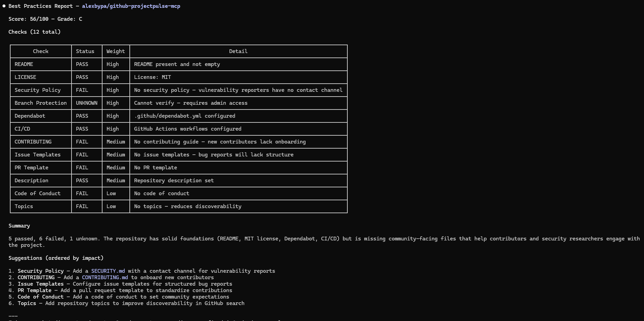Select '.github/dependabot.yml configured' detail
644x321 pixels.
(x=185, y=116)
